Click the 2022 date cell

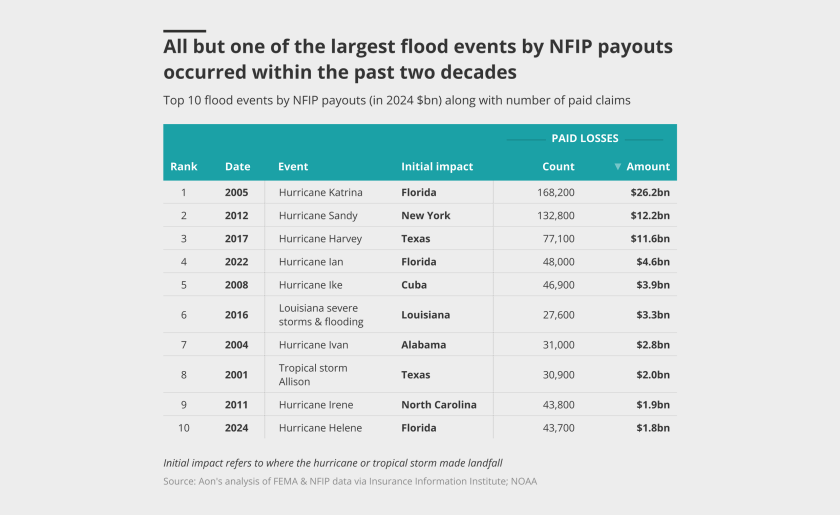click(x=236, y=262)
